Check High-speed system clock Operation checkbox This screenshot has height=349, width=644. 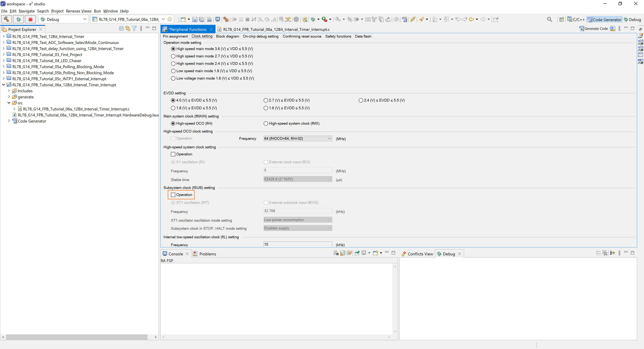click(173, 154)
